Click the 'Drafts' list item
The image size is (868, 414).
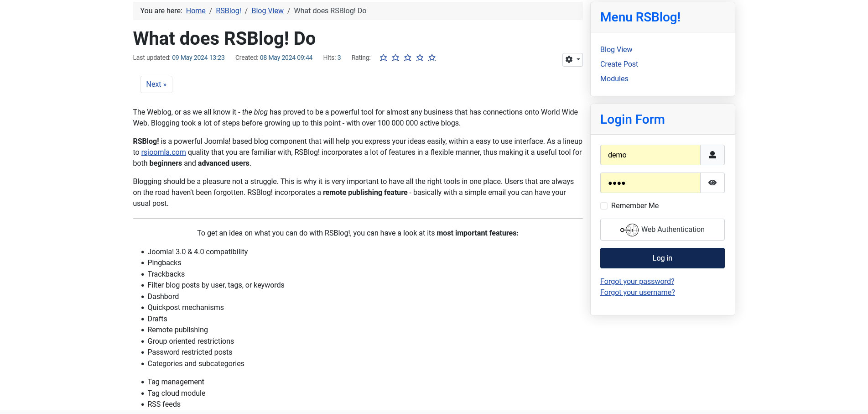[x=157, y=319]
